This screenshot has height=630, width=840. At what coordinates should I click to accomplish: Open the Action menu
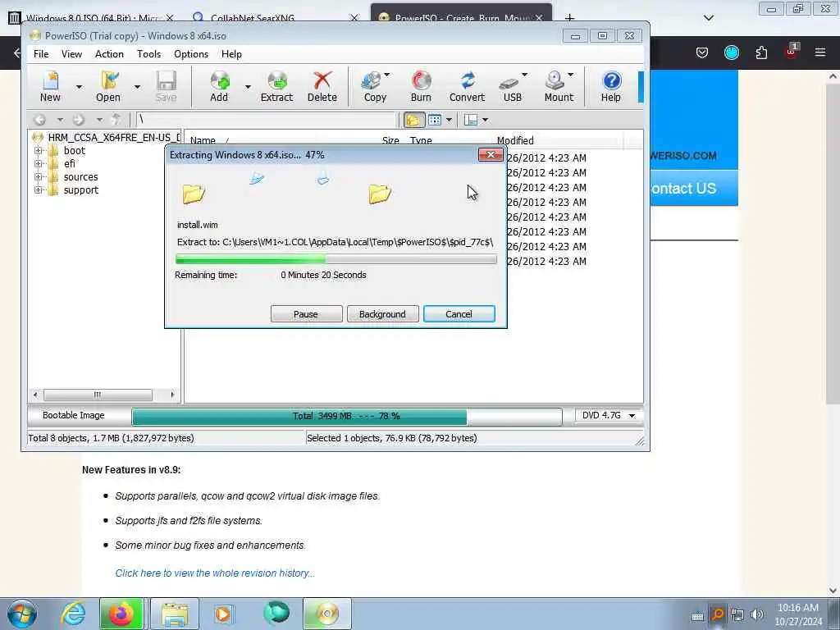(x=109, y=54)
